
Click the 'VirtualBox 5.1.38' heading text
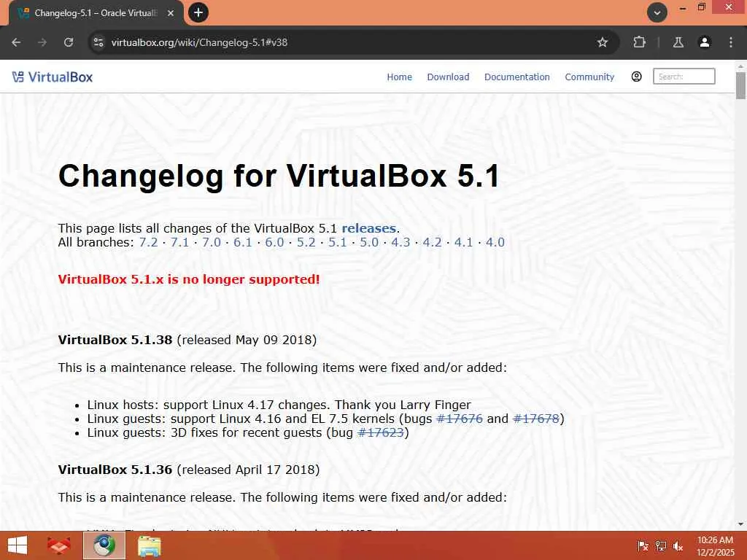coord(115,340)
